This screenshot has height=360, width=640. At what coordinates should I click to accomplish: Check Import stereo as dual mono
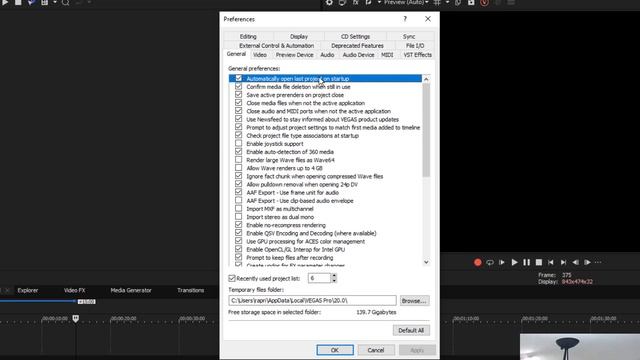[238, 217]
